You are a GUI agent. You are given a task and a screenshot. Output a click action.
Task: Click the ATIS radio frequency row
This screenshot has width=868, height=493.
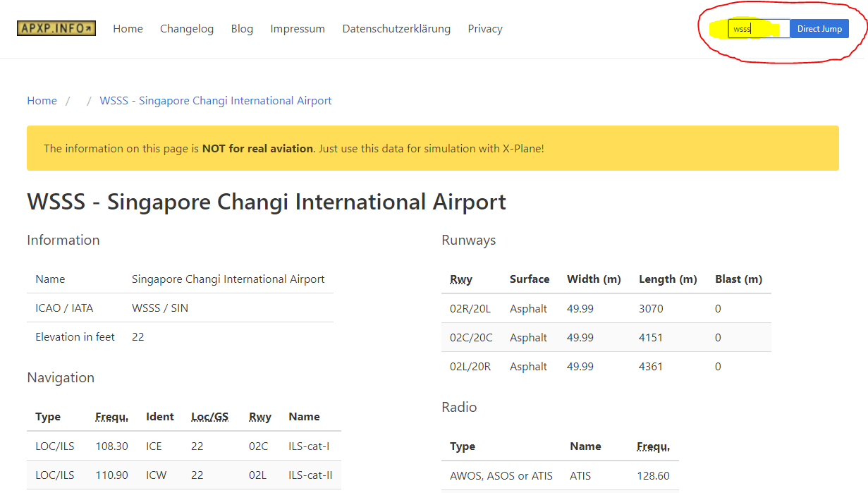click(x=560, y=475)
